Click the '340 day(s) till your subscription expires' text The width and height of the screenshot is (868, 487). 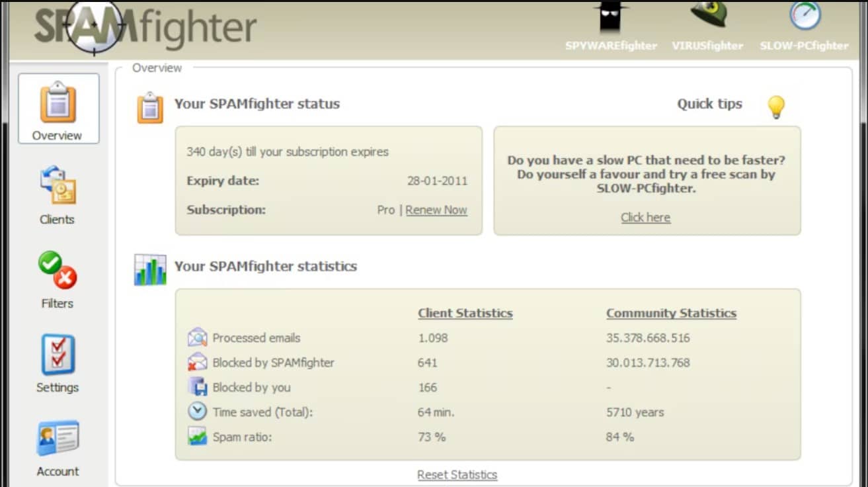pyautogui.click(x=288, y=152)
